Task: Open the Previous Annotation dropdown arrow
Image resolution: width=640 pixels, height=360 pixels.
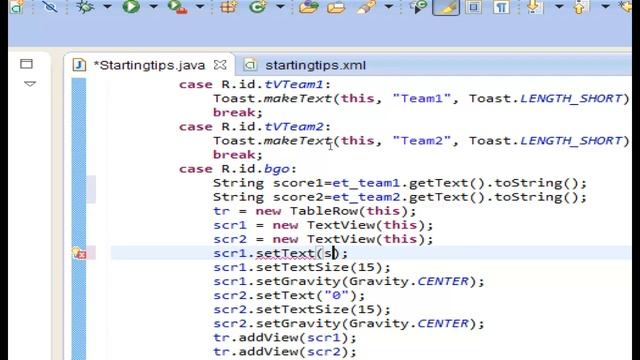Action: click(x=605, y=7)
